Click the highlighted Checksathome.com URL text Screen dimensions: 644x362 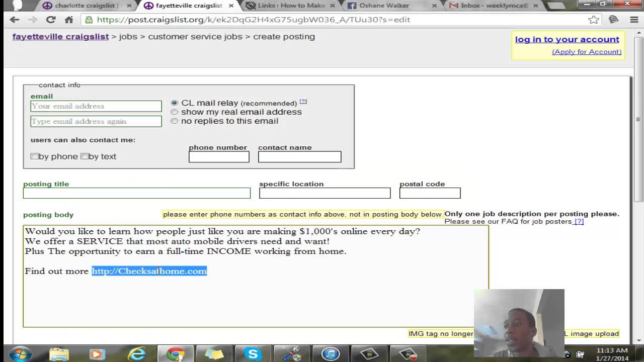pos(149,271)
